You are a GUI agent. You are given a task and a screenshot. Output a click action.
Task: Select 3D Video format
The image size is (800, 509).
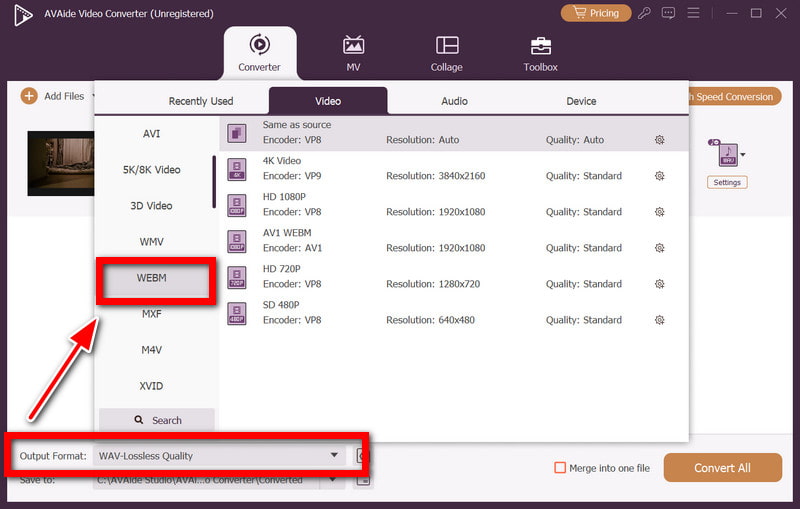(x=152, y=206)
